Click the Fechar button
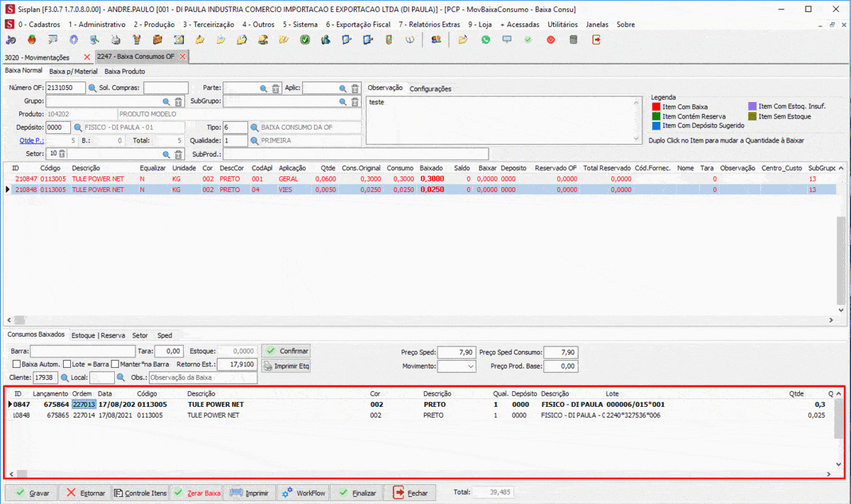This screenshot has width=851, height=504. [x=410, y=493]
